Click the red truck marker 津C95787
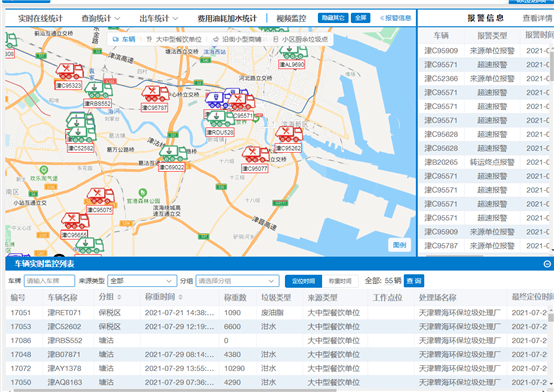 click(x=155, y=94)
